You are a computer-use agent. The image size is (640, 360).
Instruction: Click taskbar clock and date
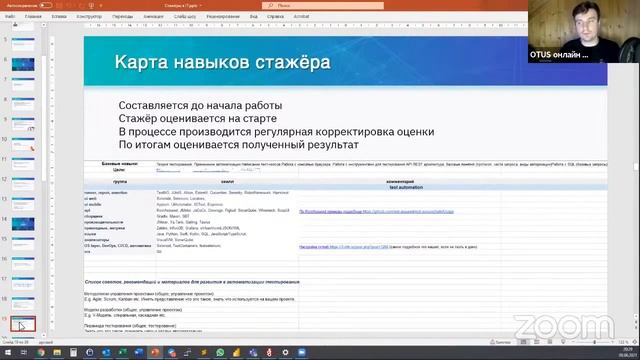pos(627,353)
